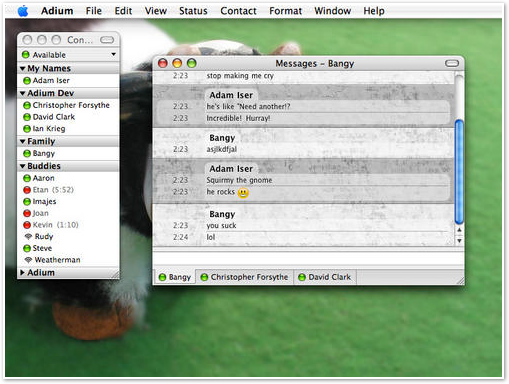The height and width of the screenshot is (384, 509).
Task: Click the wireless icon beside Rudy
Action: pyautogui.click(x=28, y=236)
